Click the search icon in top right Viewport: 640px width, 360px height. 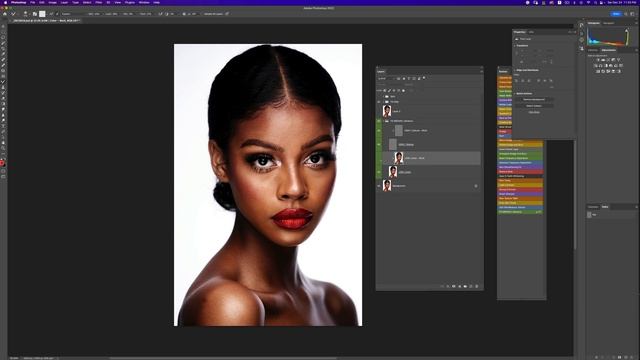[x=626, y=14]
